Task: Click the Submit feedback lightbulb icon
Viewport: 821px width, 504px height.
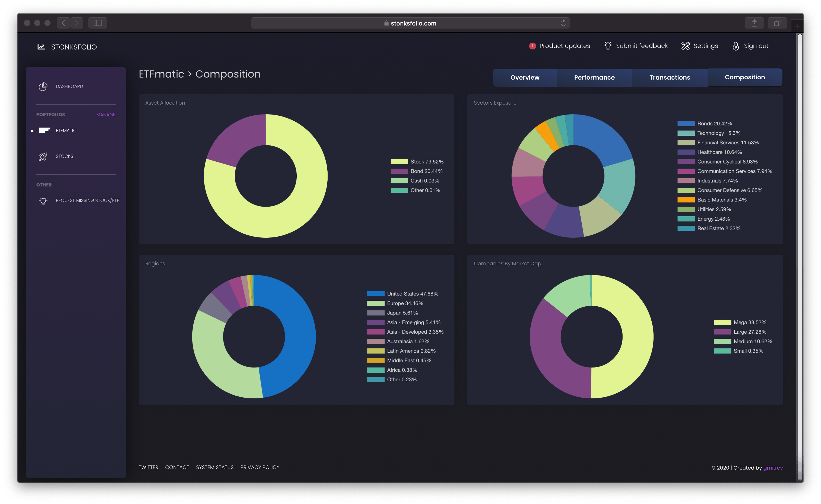Action: 608,46
